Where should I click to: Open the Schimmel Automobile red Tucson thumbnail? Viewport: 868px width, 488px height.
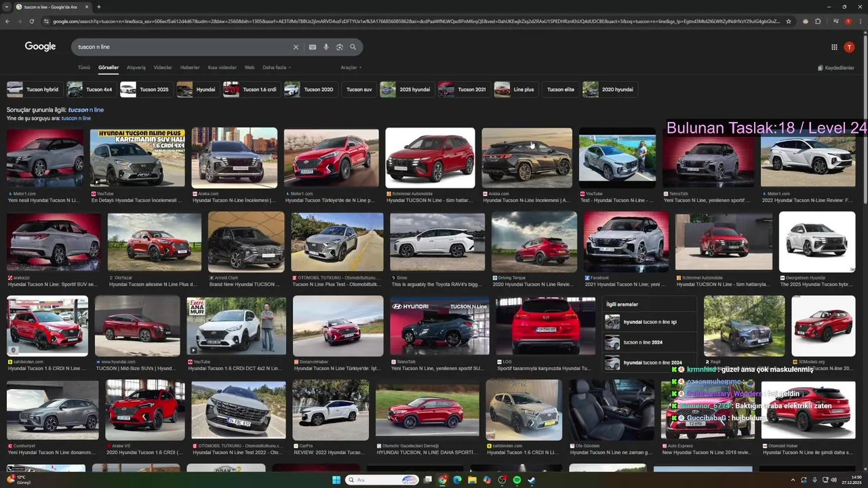coord(430,158)
